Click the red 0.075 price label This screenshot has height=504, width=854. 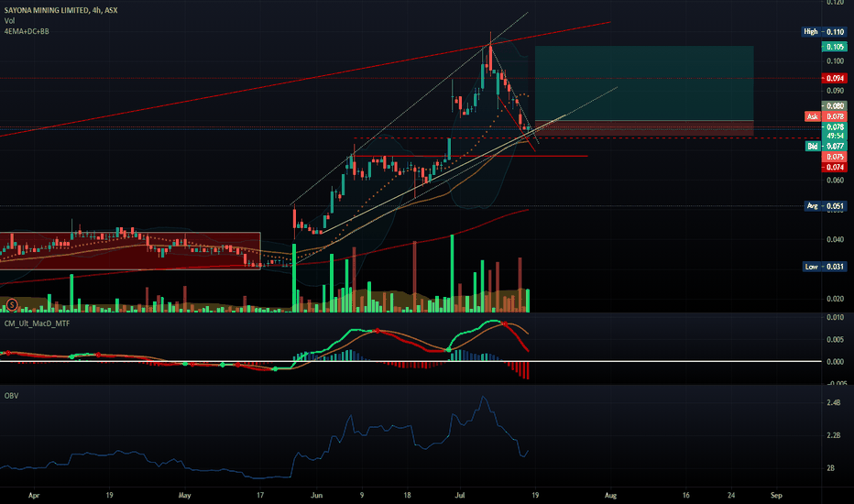tap(834, 157)
